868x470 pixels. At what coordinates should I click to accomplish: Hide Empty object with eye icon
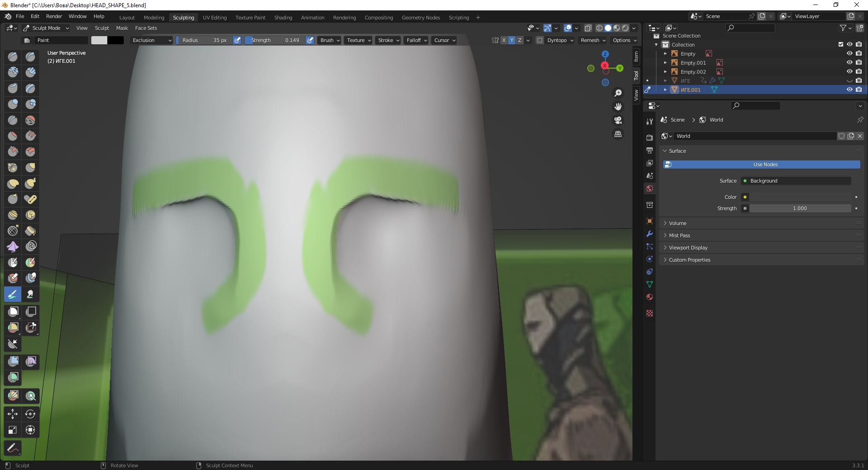point(849,53)
